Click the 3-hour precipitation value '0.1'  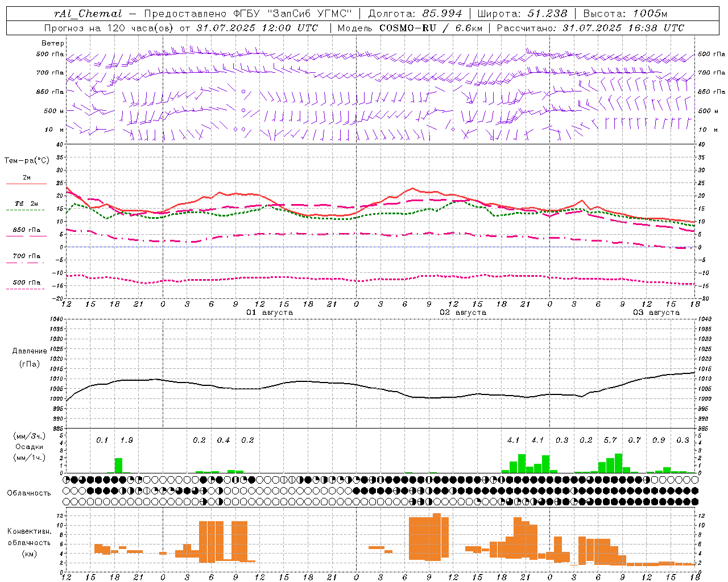click(x=102, y=440)
